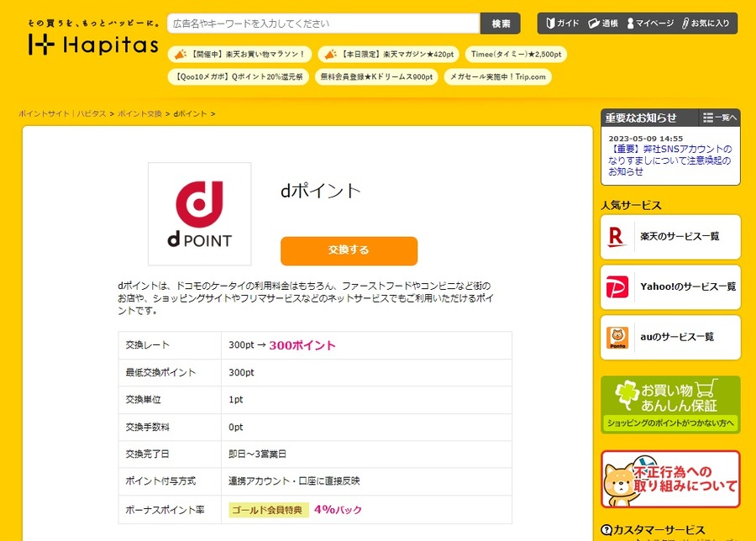Click the 交換手数料 row label
The height and width of the screenshot is (541, 756).
click(x=148, y=427)
